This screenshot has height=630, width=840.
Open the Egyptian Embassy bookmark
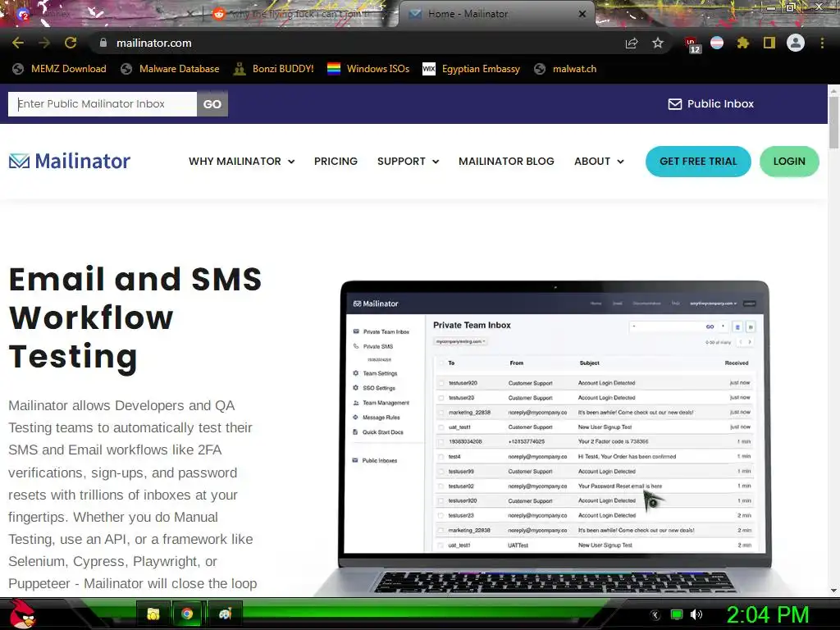point(472,69)
